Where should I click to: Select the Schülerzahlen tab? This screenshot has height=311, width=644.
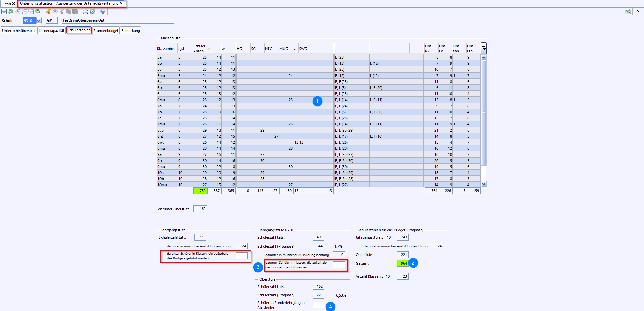(79, 30)
